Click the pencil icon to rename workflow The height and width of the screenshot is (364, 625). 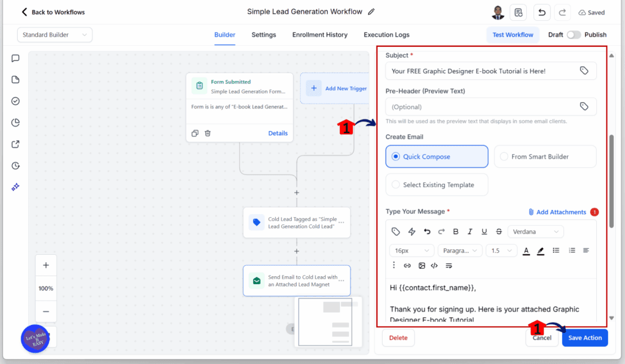click(x=372, y=12)
